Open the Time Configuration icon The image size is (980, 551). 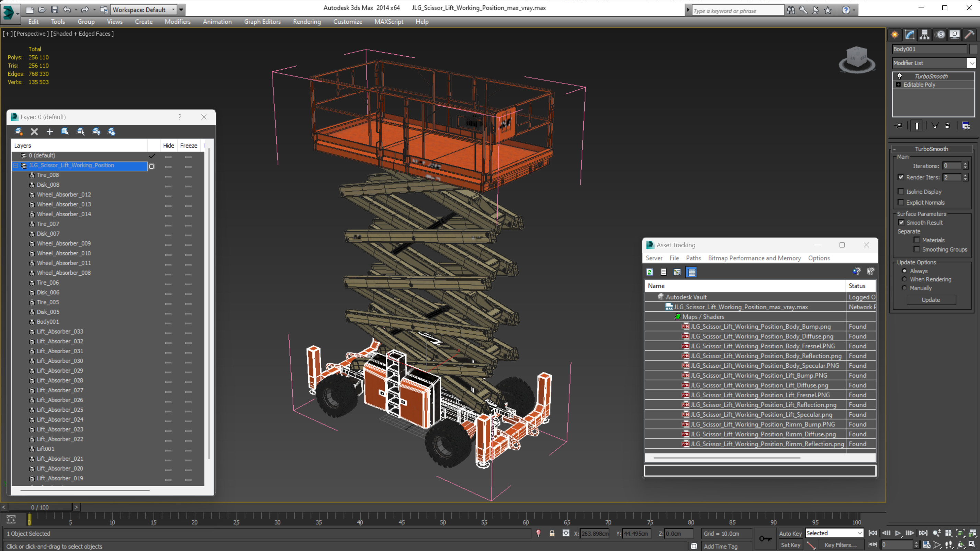pos(927,544)
